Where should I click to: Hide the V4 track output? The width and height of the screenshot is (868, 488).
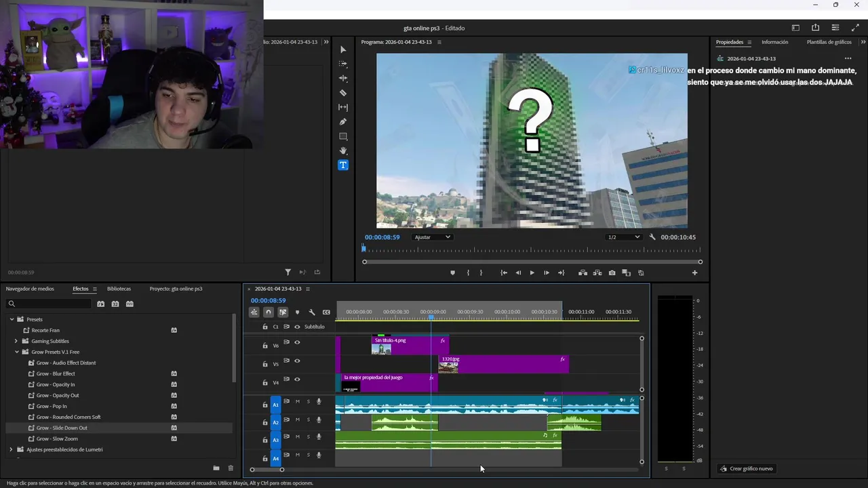297,379
